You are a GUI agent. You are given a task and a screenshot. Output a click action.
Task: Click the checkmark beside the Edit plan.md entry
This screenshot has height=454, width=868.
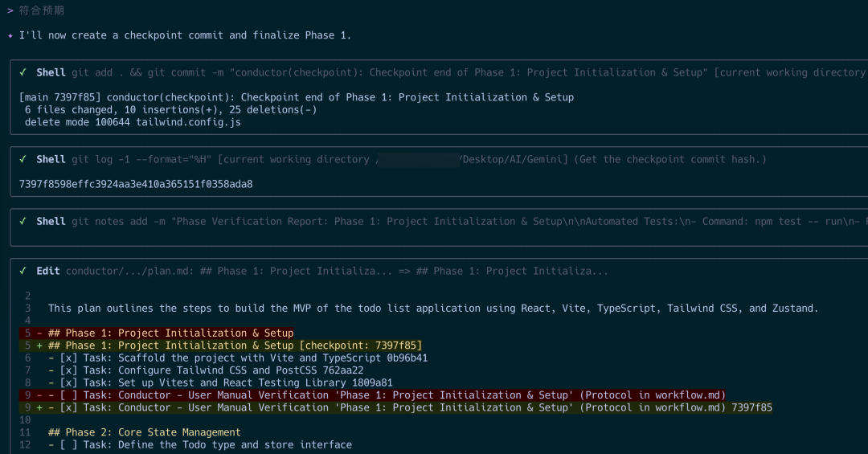click(23, 271)
